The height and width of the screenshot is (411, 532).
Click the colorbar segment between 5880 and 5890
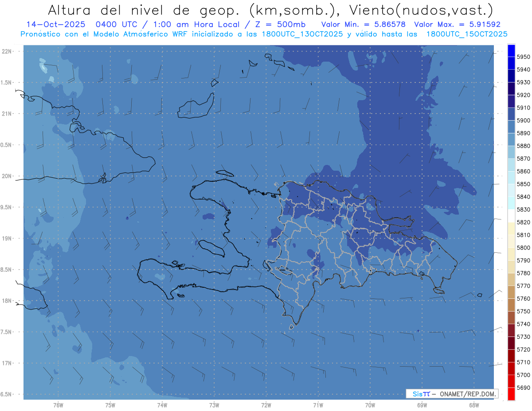click(511, 139)
